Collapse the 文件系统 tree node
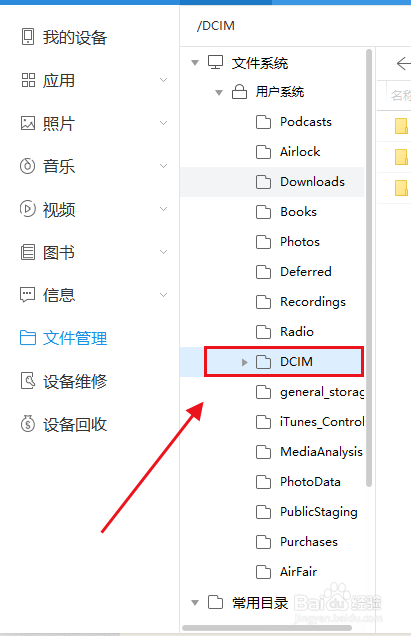Viewport: 411px width, 636px height. point(195,63)
